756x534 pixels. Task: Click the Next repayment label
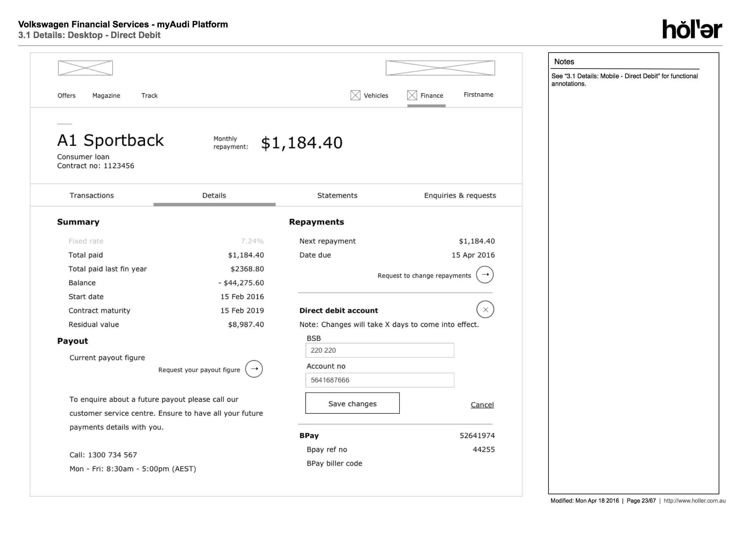pos(327,241)
